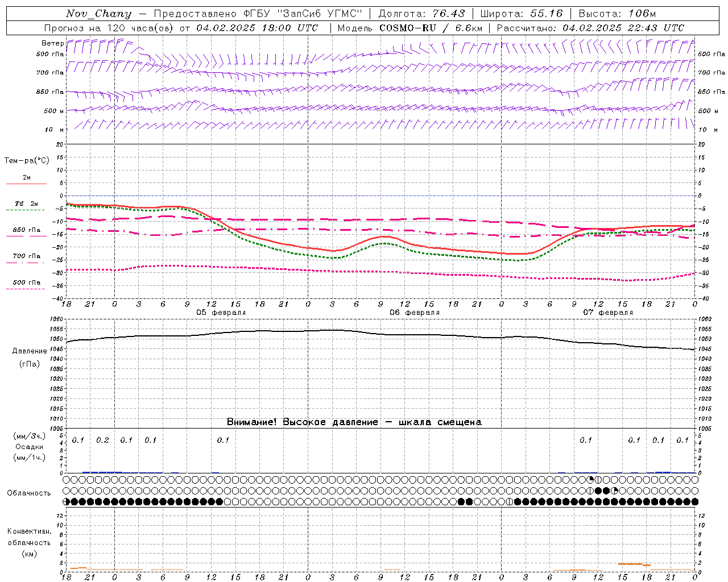This screenshot has height=582, width=728.
Task: Click the "Давление" pressure panel label
Action: (x=30, y=351)
